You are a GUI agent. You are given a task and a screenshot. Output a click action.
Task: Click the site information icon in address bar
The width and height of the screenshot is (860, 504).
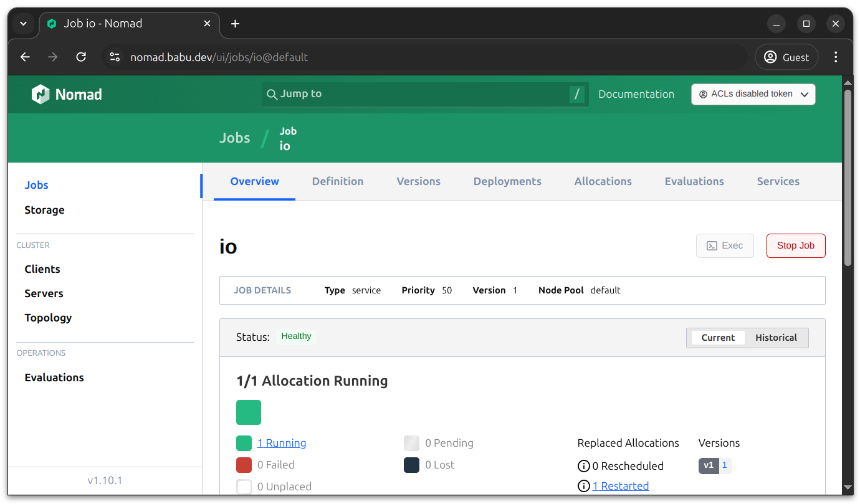coord(115,57)
